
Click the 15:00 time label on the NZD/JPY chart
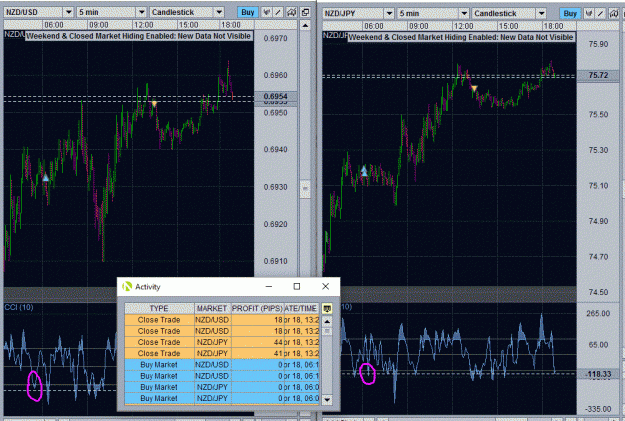[509, 26]
